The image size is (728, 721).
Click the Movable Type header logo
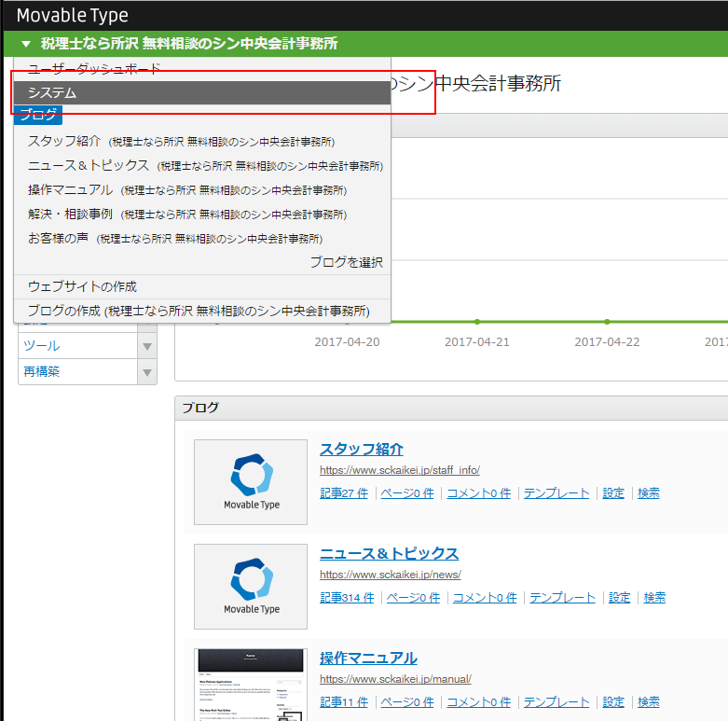pos(73,15)
